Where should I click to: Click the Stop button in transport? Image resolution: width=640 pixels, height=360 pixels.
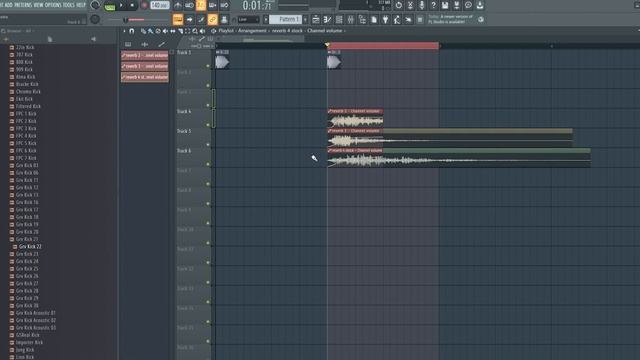(132, 5)
